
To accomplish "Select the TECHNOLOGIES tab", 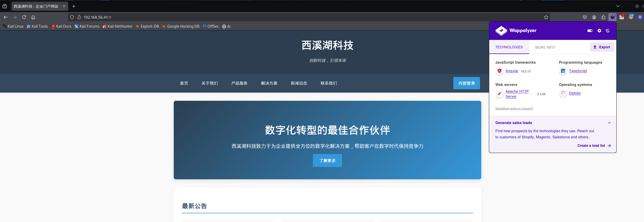I will (509, 47).
